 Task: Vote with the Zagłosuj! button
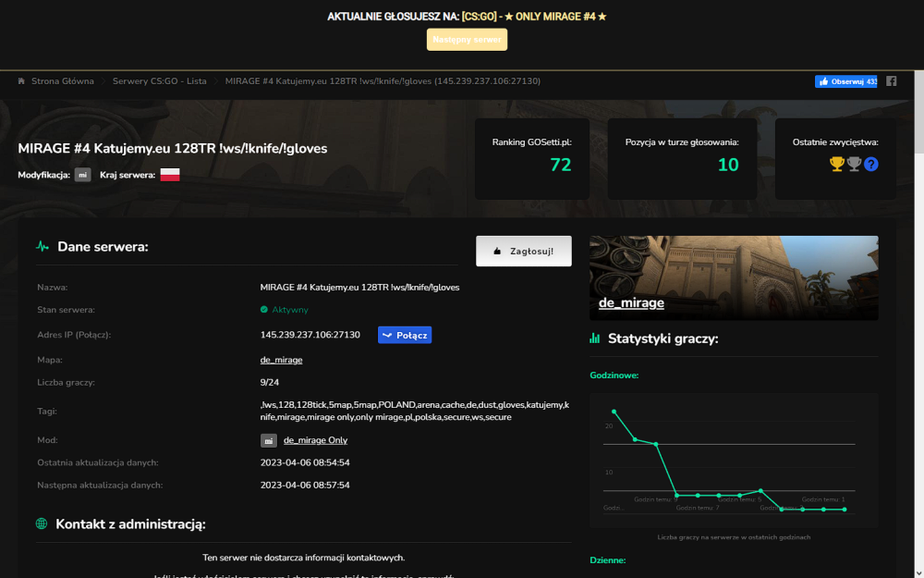(x=524, y=252)
